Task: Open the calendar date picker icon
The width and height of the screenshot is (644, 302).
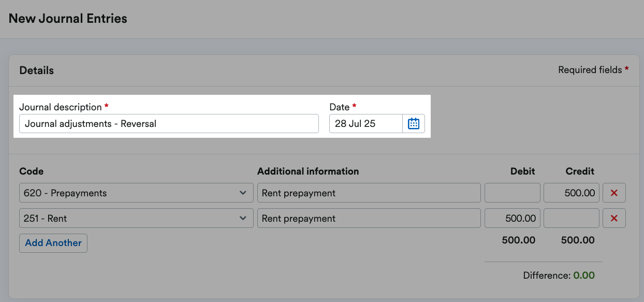Action: click(413, 123)
